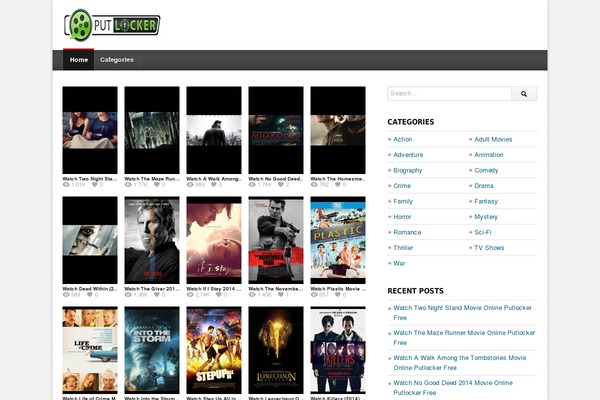The height and width of the screenshot is (400, 600).
Task: Open the Horror category
Action: point(402,217)
